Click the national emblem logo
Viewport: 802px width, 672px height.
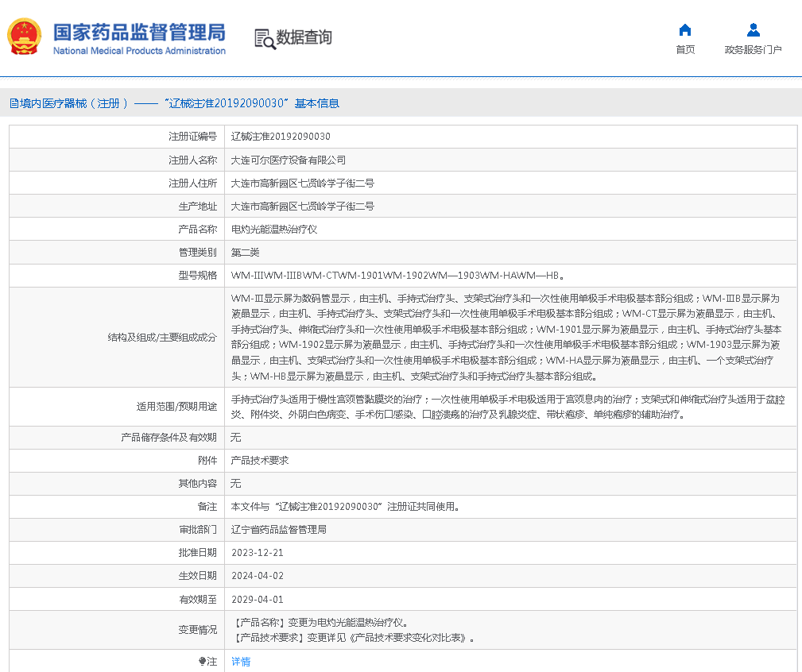coord(25,37)
